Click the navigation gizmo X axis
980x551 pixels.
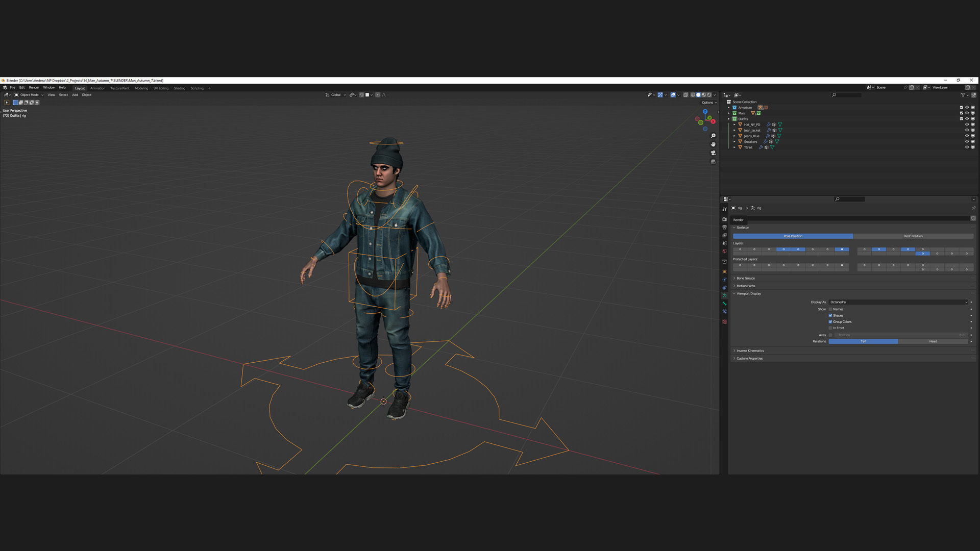click(713, 121)
